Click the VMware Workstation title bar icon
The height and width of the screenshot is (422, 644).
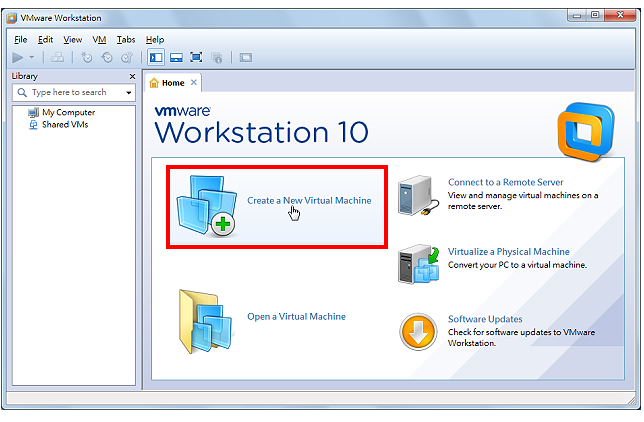[x=12, y=18]
